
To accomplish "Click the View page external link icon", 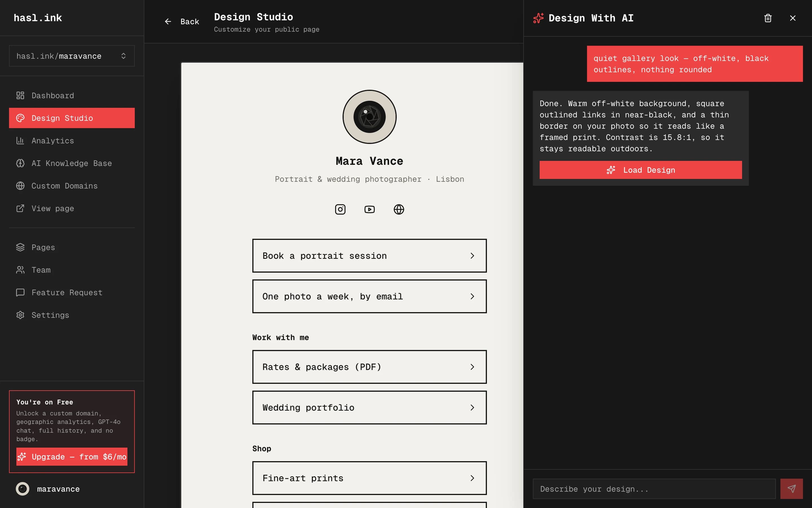I will (20, 208).
